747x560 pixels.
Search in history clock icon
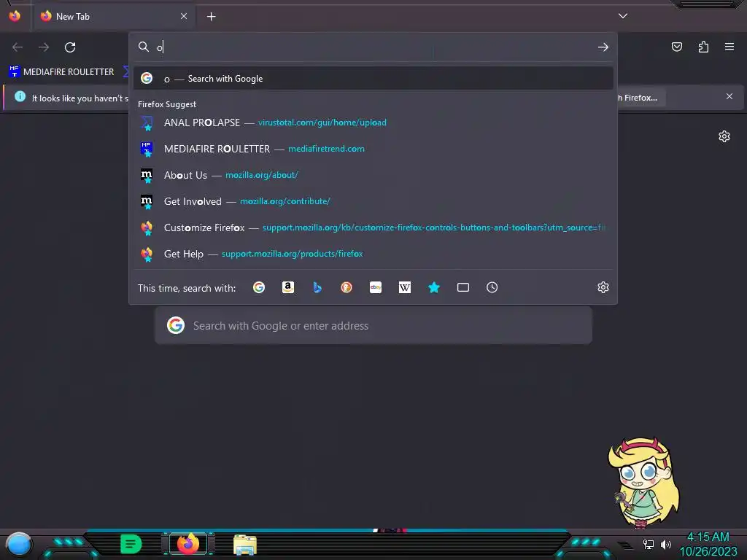click(x=492, y=287)
